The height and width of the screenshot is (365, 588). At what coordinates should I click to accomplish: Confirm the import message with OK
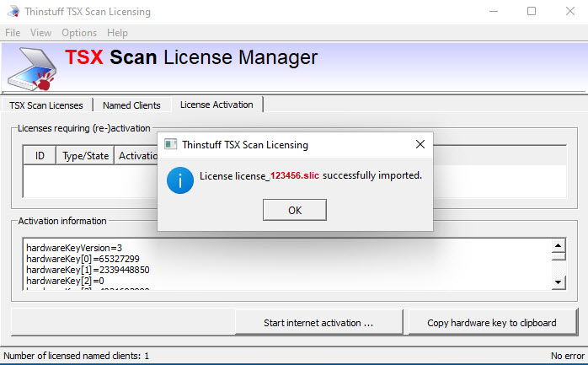click(295, 210)
